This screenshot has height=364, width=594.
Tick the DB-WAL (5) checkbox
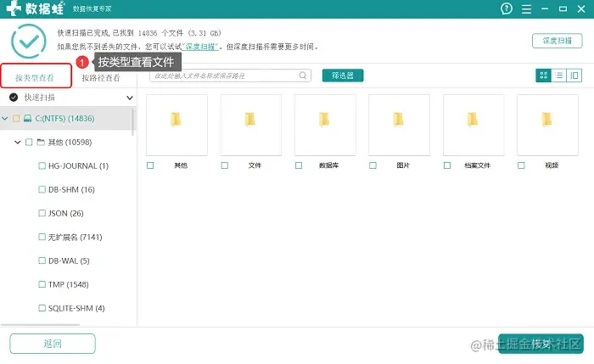point(42,260)
